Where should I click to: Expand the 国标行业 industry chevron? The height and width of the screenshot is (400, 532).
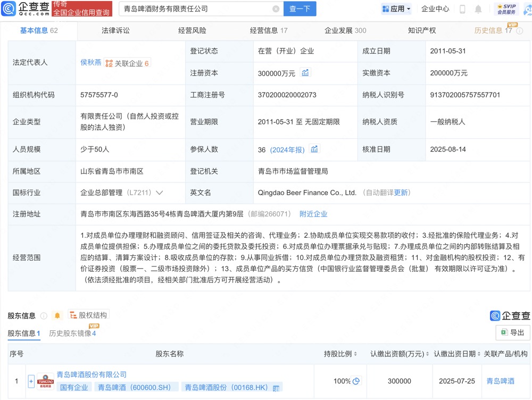pos(159,193)
